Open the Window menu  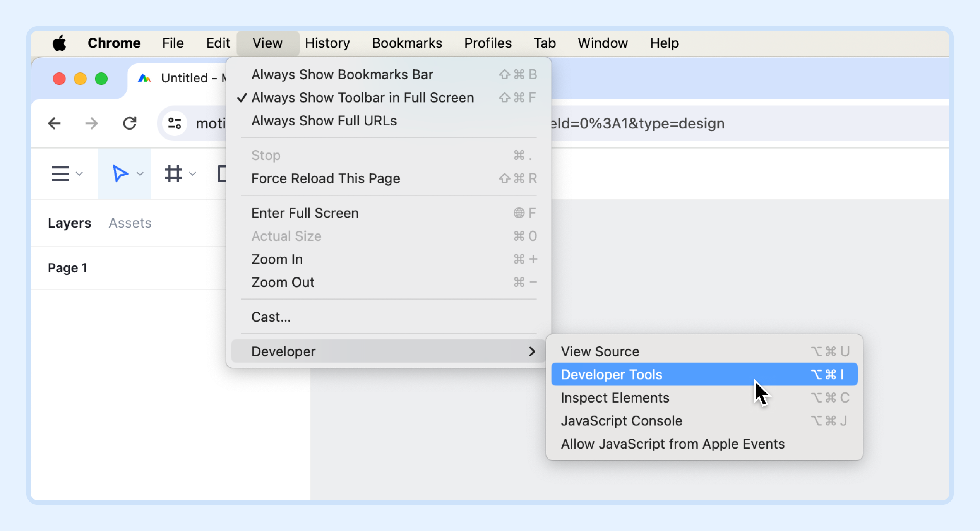(x=603, y=43)
